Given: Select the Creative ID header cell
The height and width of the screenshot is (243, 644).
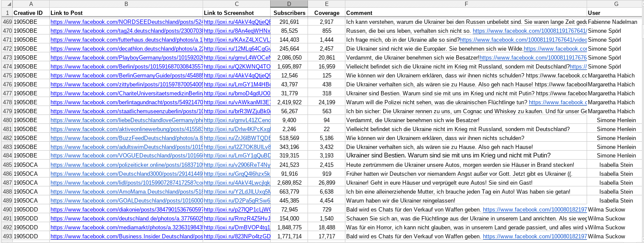Looking at the screenshot, I should (31, 13).
